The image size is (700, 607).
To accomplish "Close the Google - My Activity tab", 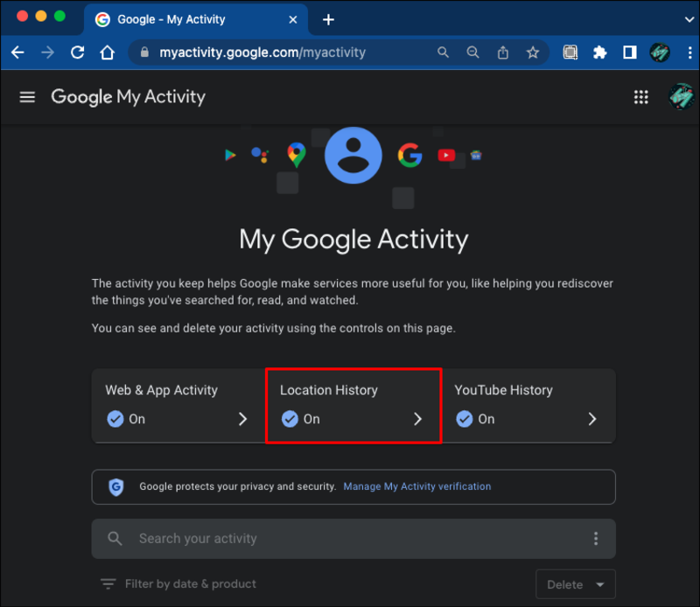I will (293, 19).
